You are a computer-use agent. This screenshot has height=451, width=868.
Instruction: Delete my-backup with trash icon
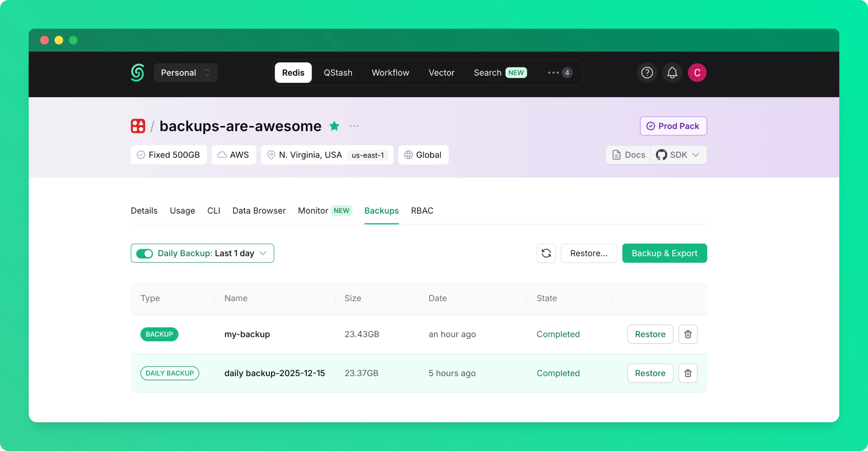pyautogui.click(x=688, y=334)
